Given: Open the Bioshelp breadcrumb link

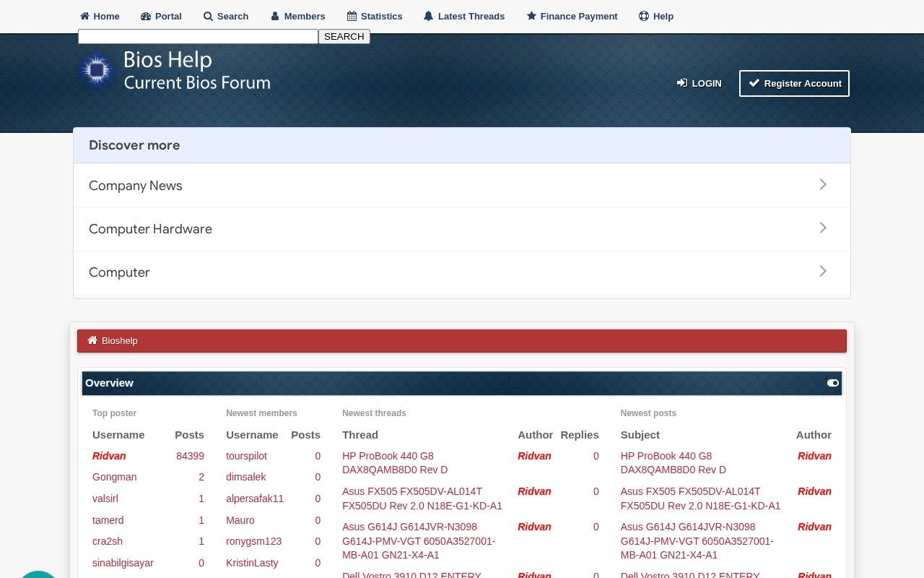Looking at the screenshot, I should [x=119, y=341].
